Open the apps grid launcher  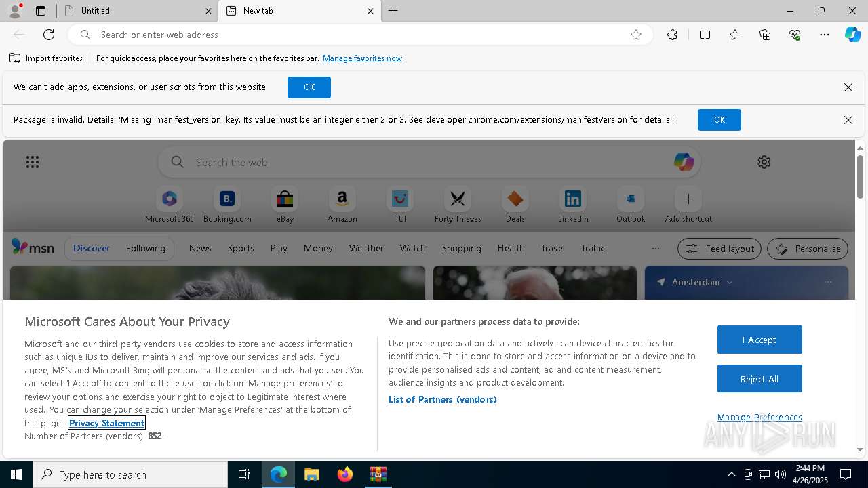(x=33, y=162)
